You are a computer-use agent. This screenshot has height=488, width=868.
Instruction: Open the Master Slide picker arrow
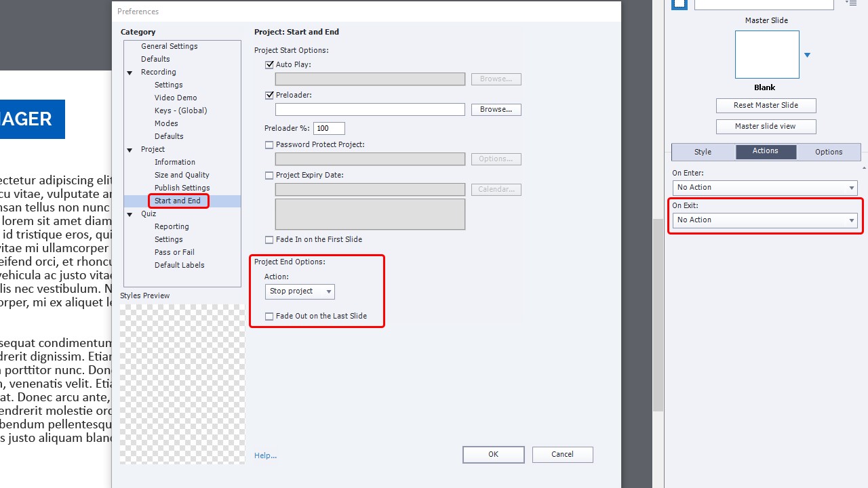[x=807, y=56]
